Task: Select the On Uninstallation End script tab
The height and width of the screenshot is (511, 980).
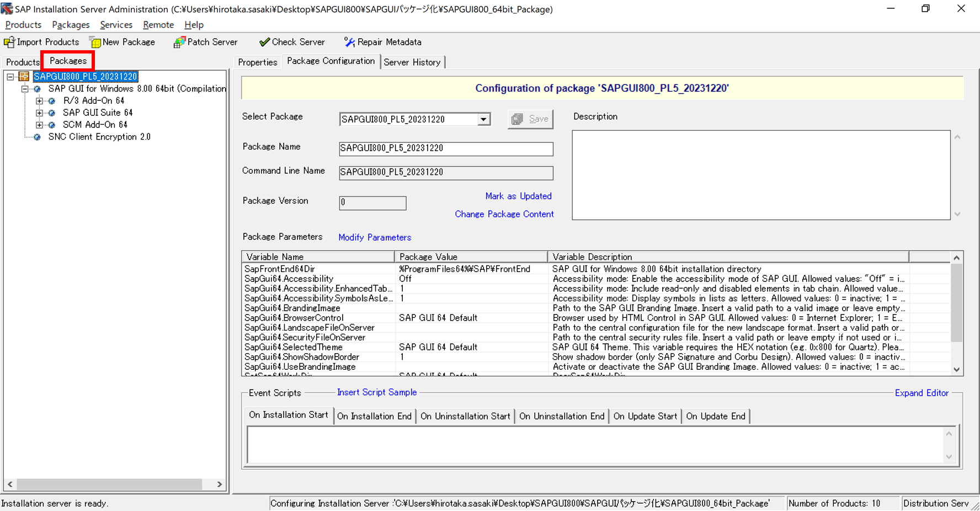Action: pos(562,417)
